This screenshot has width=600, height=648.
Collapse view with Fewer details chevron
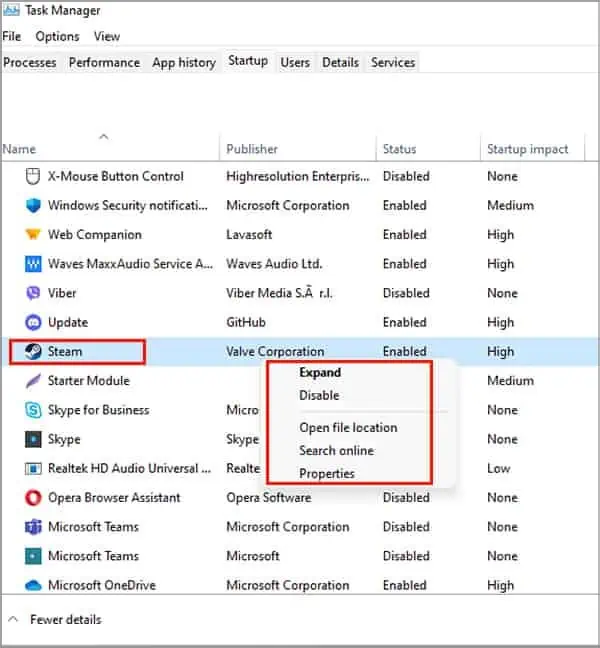click(x=13, y=619)
